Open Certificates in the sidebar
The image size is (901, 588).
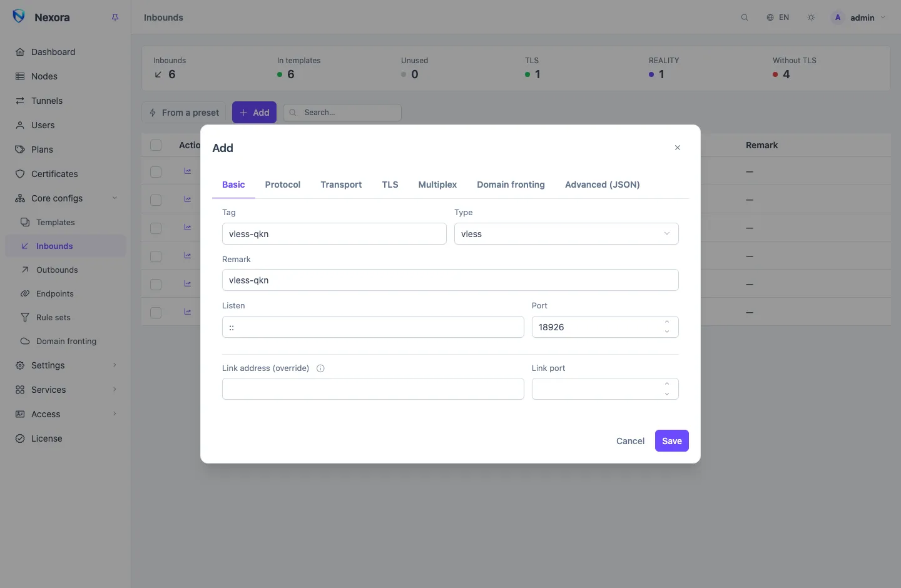click(x=66, y=174)
